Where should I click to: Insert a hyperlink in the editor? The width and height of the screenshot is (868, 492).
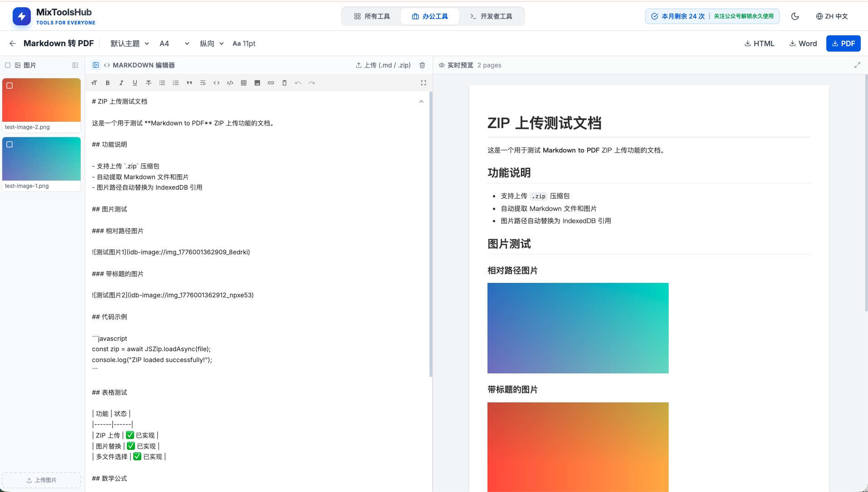(270, 83)
